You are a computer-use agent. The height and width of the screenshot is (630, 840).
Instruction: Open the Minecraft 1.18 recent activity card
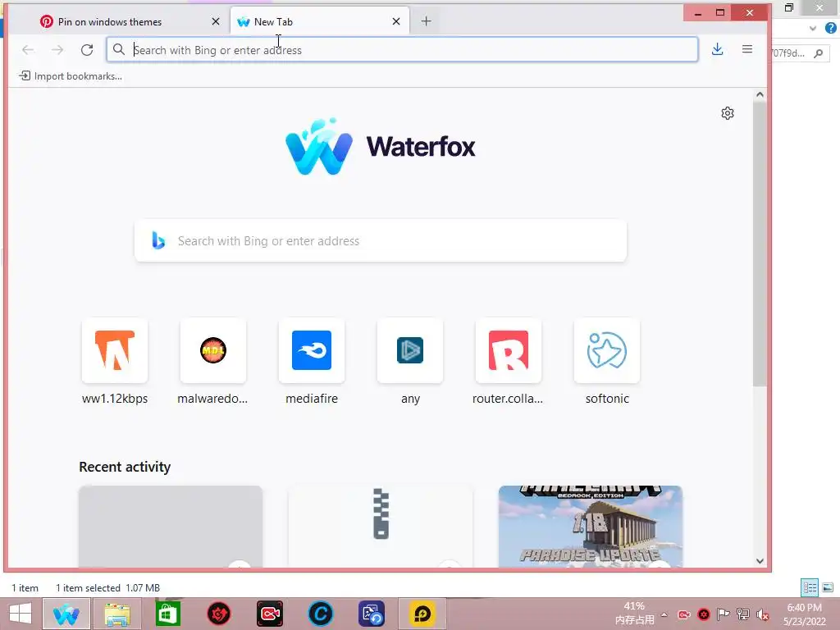pos(591,526)
